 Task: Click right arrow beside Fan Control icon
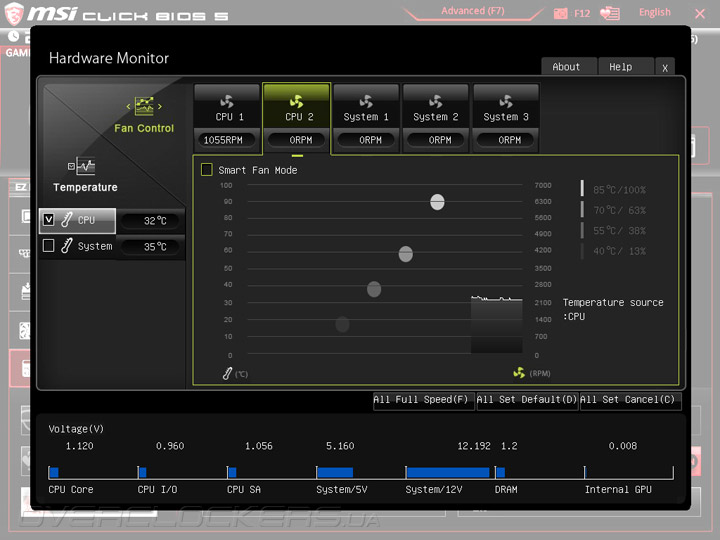(159, 107)
